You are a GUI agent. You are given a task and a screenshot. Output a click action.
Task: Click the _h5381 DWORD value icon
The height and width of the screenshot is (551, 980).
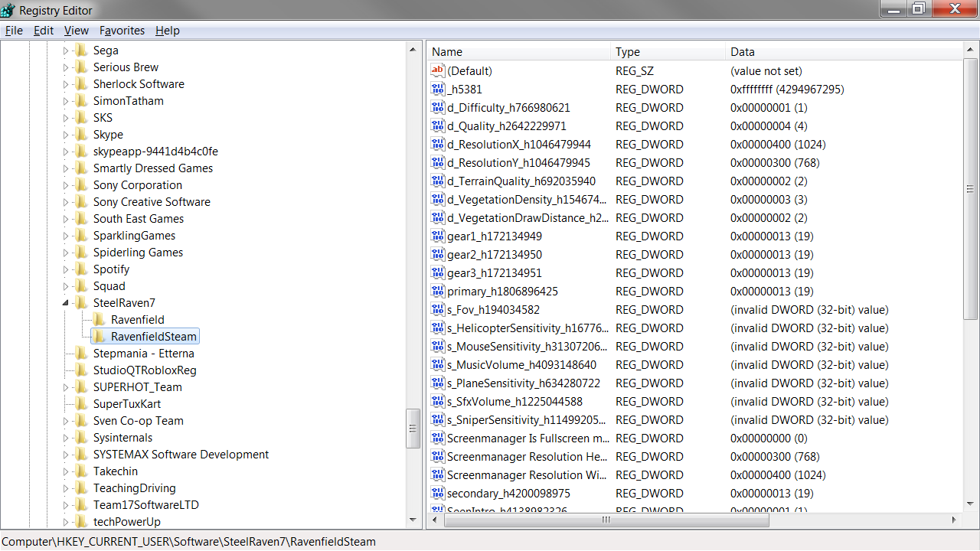[x=438, y=89]
